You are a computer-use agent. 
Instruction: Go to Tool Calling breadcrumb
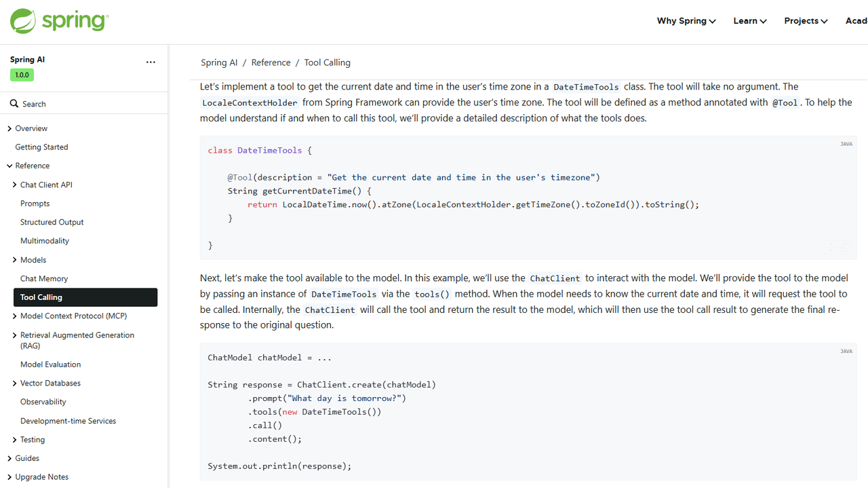click(328, 62)
